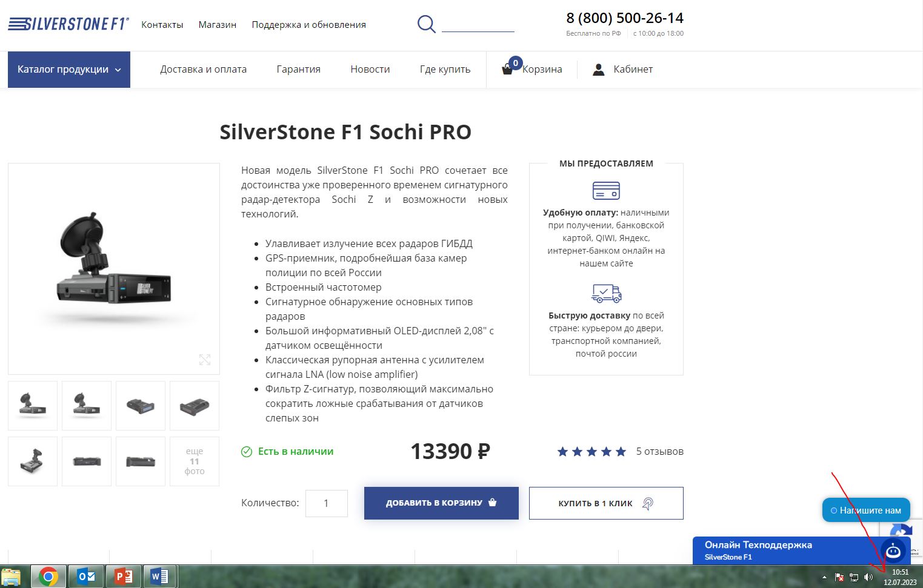
Task: Open the chat bot icon
Action: click(893, 551)
